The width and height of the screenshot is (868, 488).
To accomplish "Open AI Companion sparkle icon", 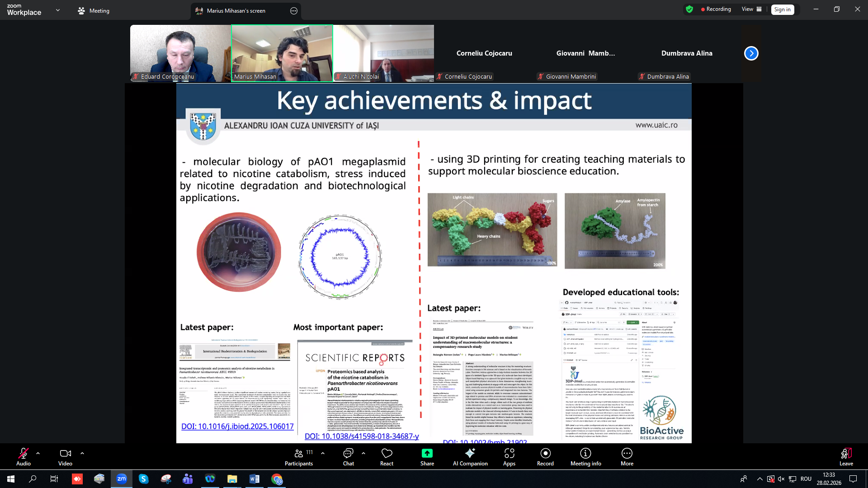I will (470, 453).
